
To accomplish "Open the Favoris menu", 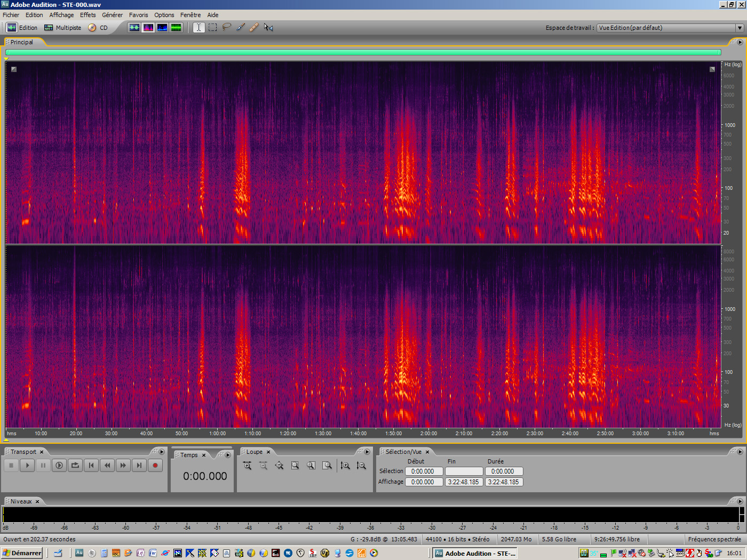I will (138, 15).
